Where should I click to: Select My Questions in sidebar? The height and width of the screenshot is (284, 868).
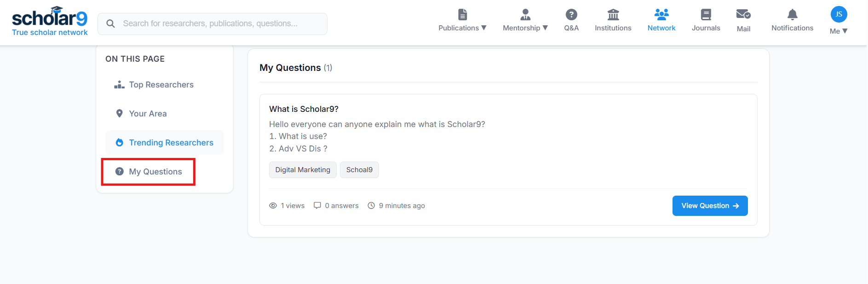pos(155,172)
